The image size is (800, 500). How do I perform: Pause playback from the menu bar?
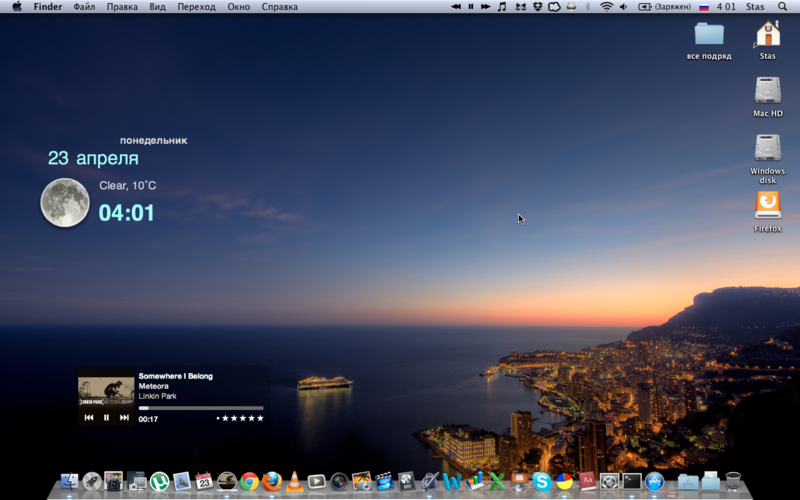click(471, 7)
